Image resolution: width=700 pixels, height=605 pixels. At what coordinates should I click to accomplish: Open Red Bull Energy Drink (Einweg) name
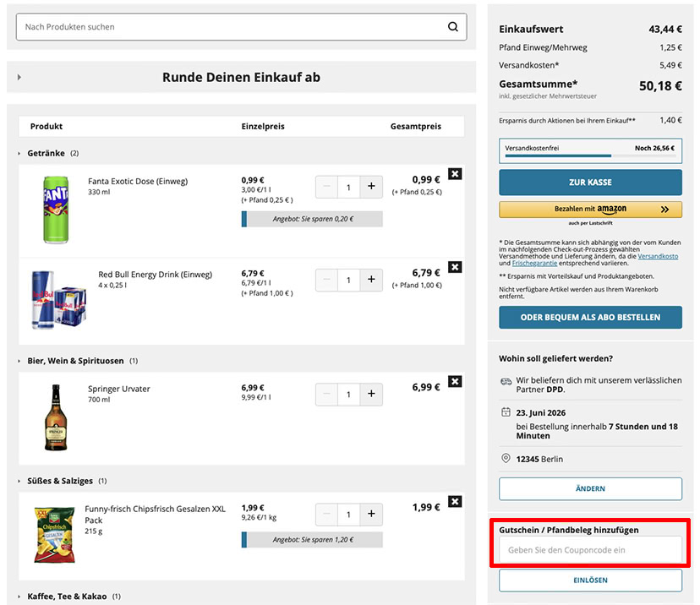point(156,275)
